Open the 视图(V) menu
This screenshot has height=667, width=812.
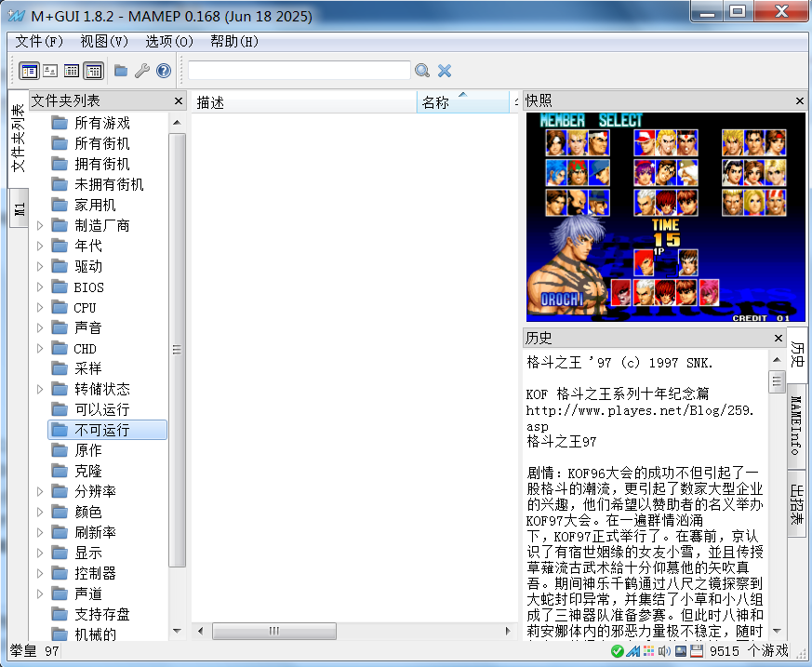tap(103, 42)
